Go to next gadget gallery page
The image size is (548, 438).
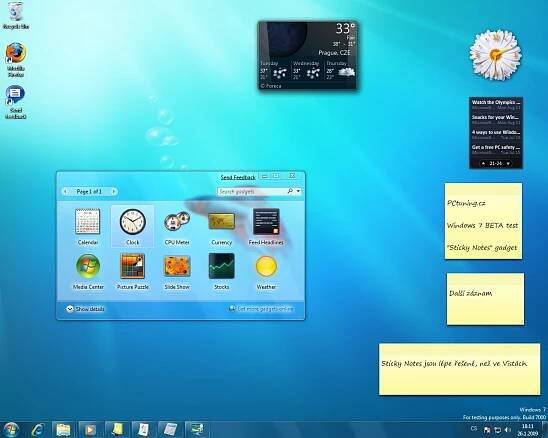(x=113, y=192)
